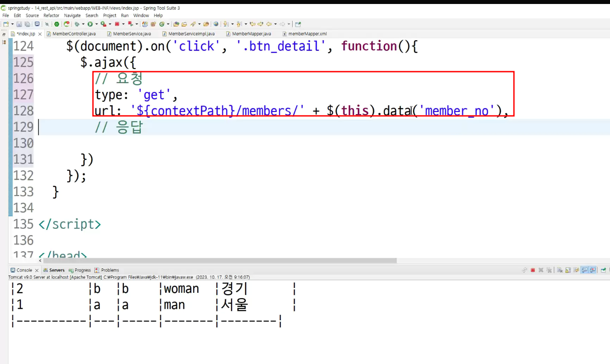Toggle show console on standard out change

pyautogui.click(x=585, y=270)
